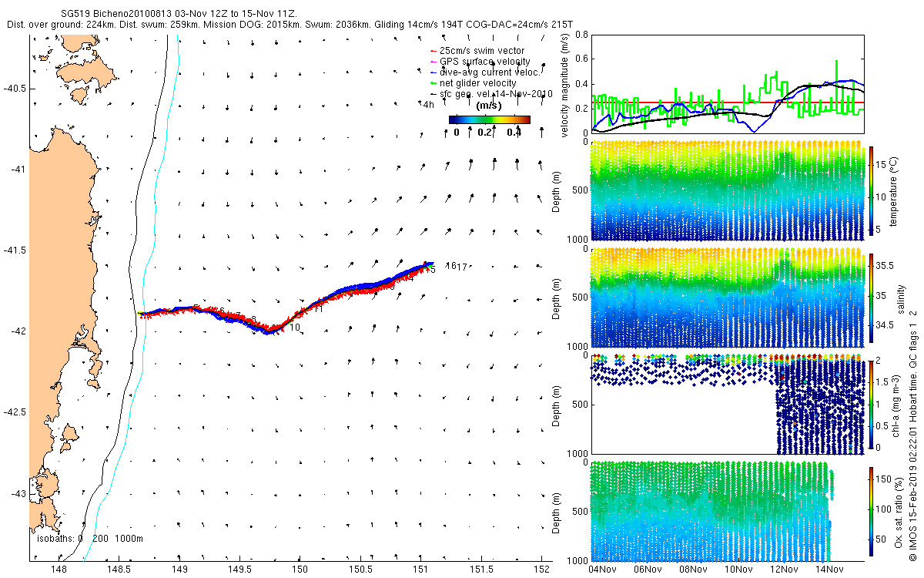Select the 'dive-avg current veloc.' legend entry

[489, 72]
